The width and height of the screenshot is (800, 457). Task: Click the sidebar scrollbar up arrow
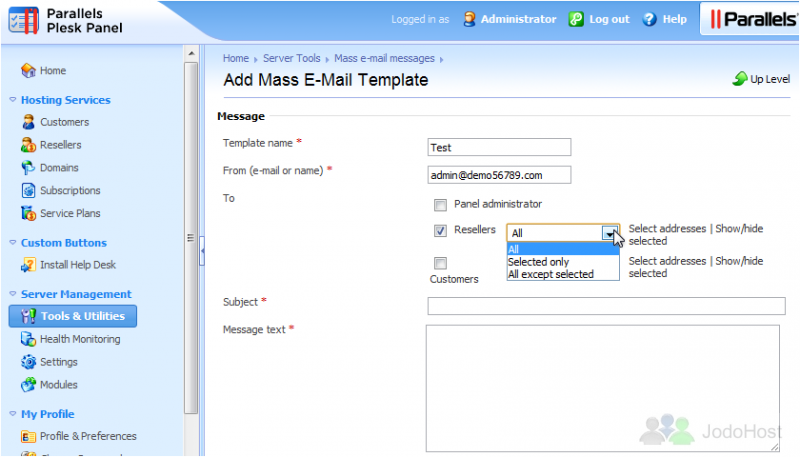point(191,54)
